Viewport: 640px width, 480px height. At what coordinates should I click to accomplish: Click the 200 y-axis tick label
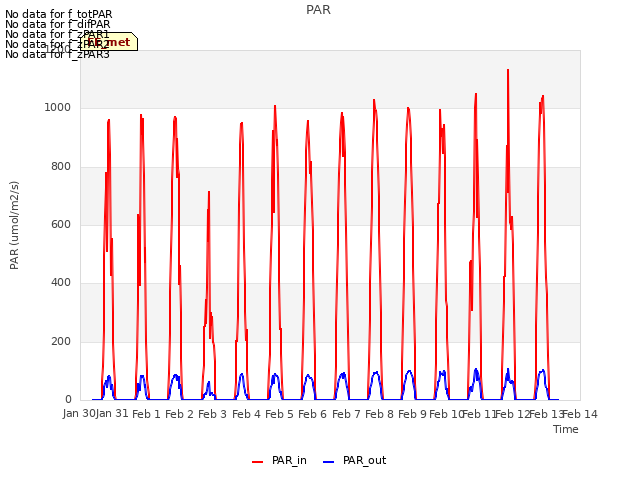point(61,342)
